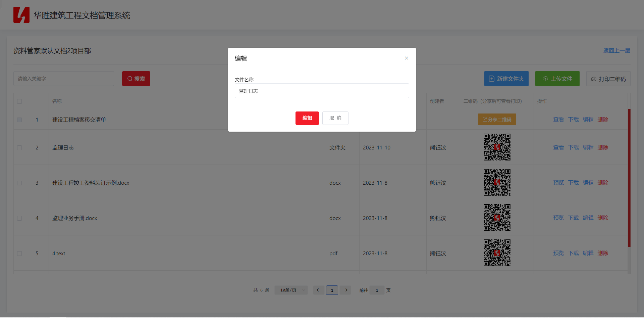Click 编辑 link for 监理业务手册.docx

[588, 218]
